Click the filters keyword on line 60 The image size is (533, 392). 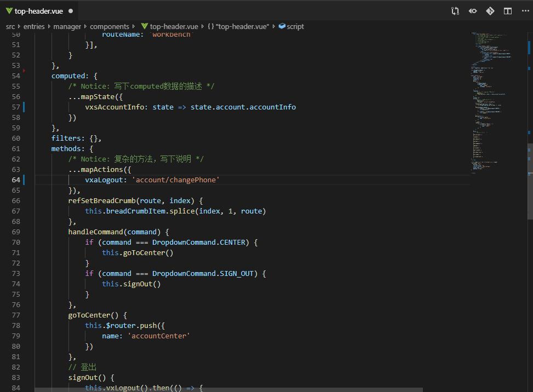(66, 139)
